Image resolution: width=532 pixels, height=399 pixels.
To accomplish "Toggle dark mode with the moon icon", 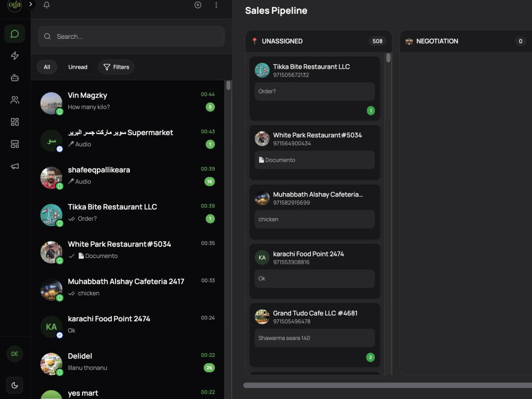I will point(14,385).
